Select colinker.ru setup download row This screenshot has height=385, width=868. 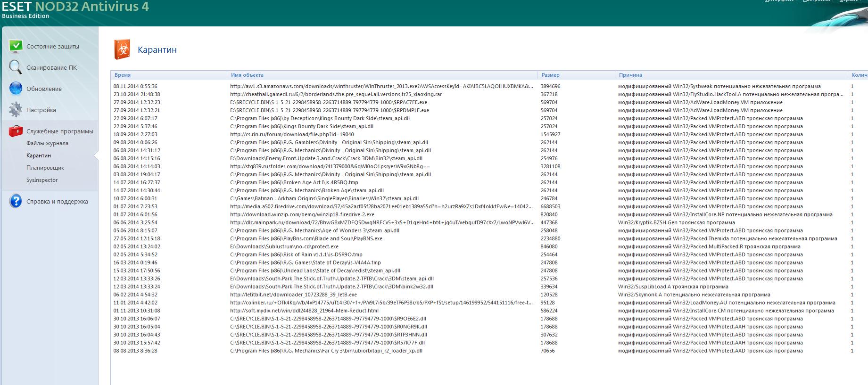489,303
